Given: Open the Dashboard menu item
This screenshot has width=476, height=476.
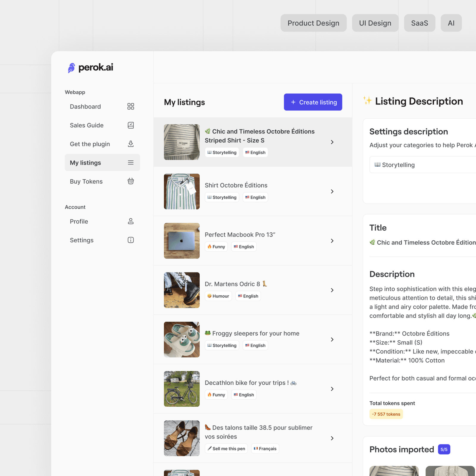Looking at the screenshot, I should [x=102, y=107].
